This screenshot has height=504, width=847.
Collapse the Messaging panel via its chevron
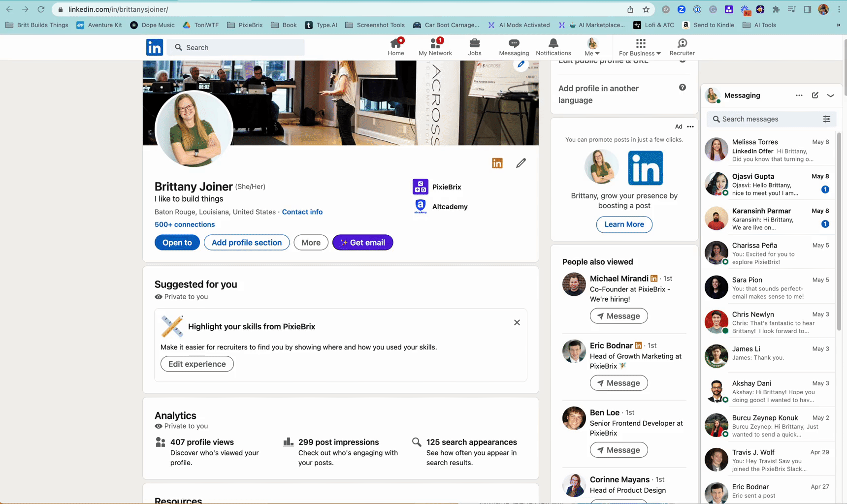click(832, 95)
